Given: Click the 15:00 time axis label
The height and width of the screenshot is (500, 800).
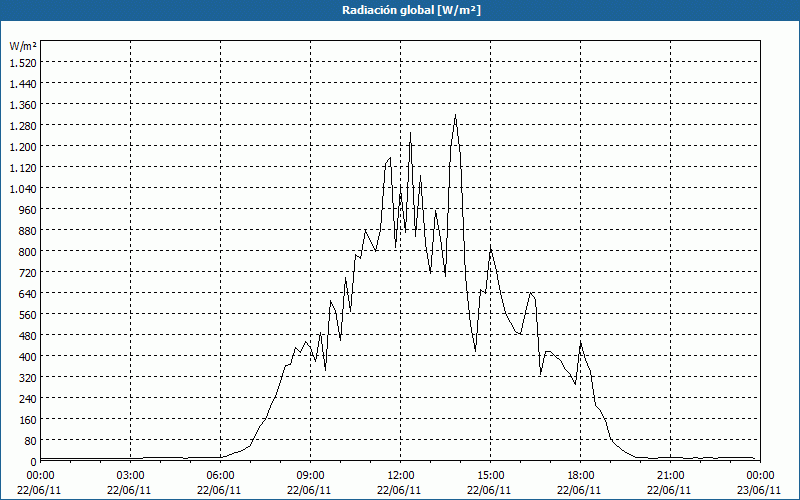Looking at the screenshot, I should (x=490, y=476).
